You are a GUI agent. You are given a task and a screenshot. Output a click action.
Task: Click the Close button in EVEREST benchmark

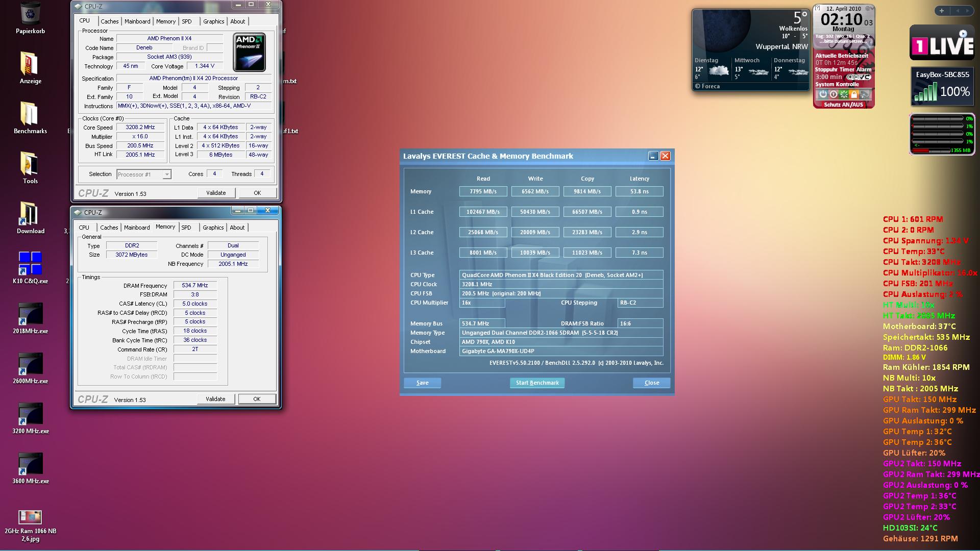(651, 383)
